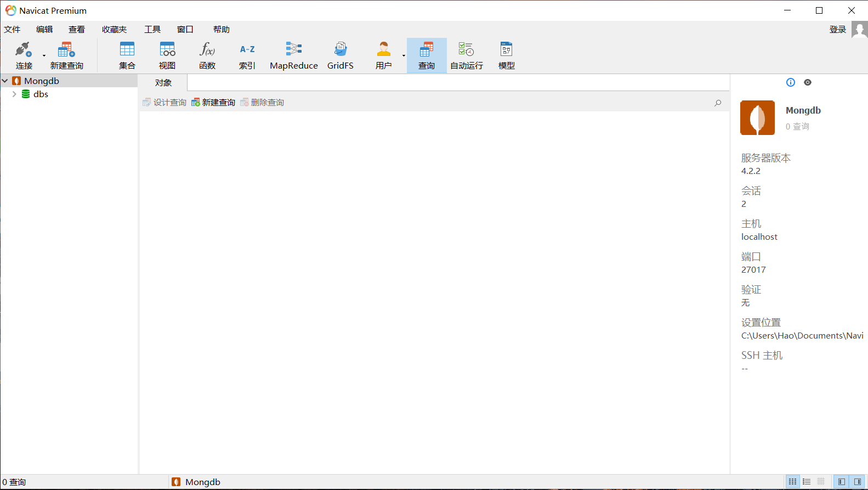
Task: Click 验证 value 无
Action: click(745, 303)
